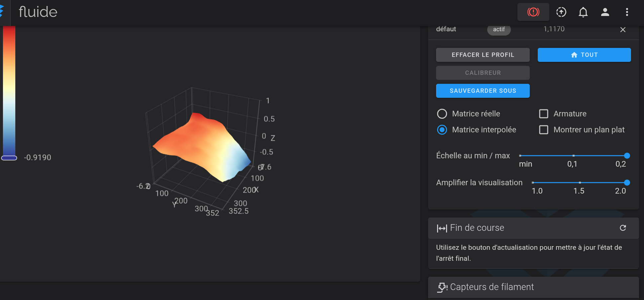This screenshot has width=644, height=300.
Task: Click the color scale minimum handle
Action: [x=9, y=158]
